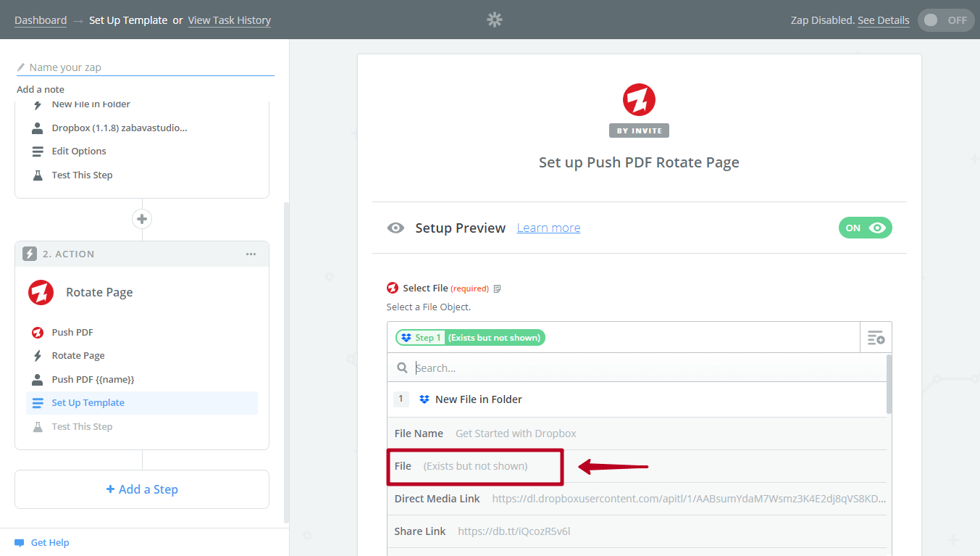The height and width of the screenshot is (556, 980).
Task: Click the small Push PDF icon before Select File label
Action: click(393, 288)
